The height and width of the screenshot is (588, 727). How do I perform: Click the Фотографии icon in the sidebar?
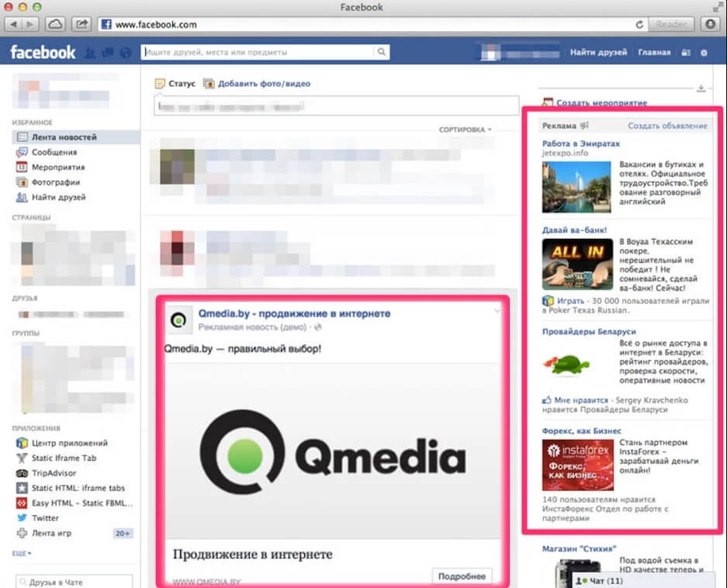(22, 182)
